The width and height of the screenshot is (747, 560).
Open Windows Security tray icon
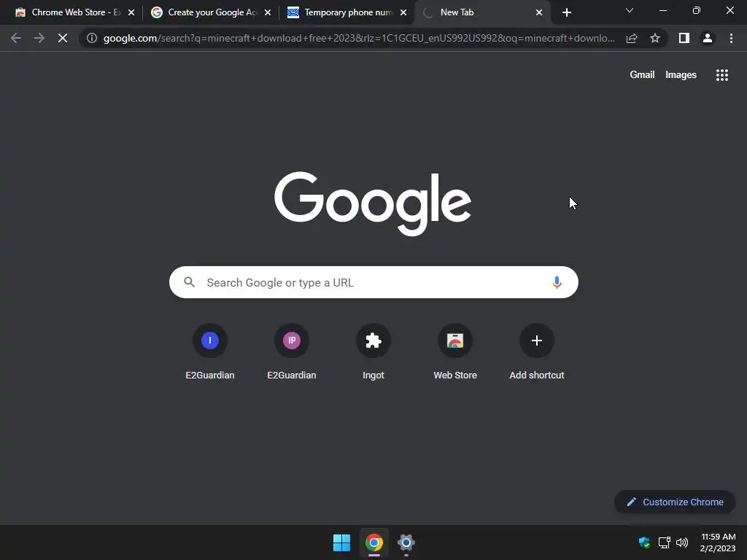644,542
